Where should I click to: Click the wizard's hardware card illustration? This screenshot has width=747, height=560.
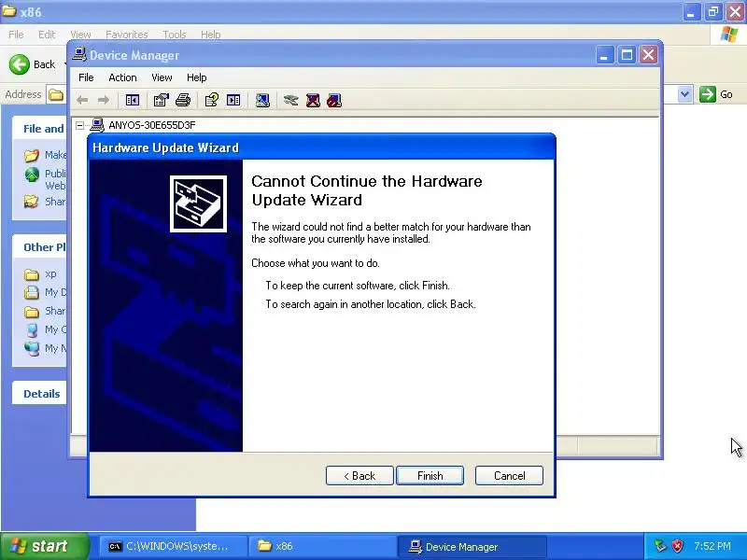coord(198,203)
